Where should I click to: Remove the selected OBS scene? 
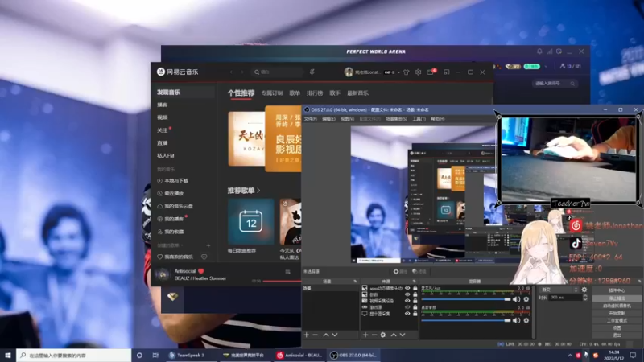pos(316,335)
